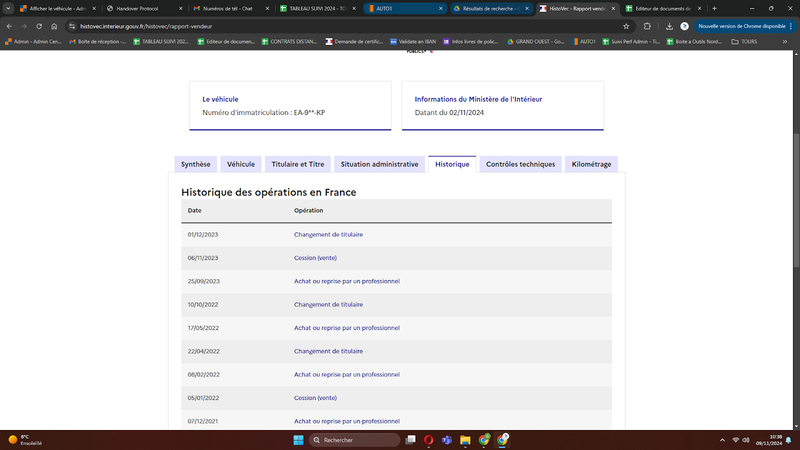The image size is (800, 450).
Task: Open the 'GRAND OUEST' Drive bookmark
Action: [536, 41]
